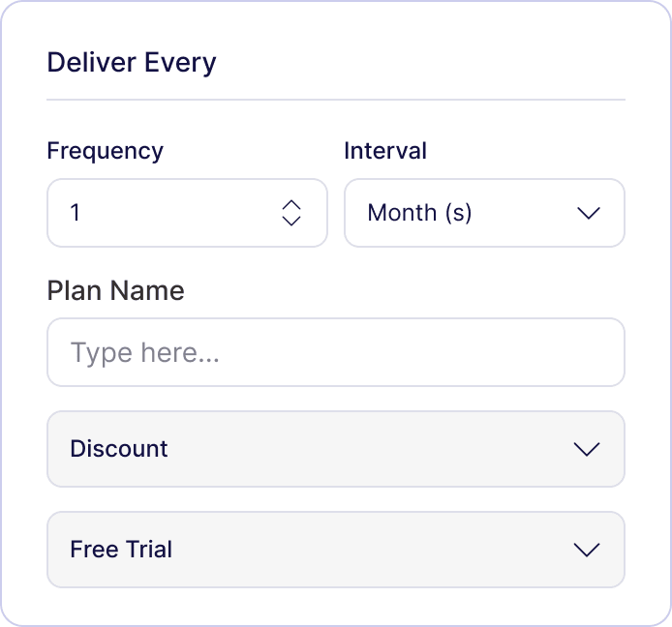Expand the Free Trial section

tap(335, 550)
